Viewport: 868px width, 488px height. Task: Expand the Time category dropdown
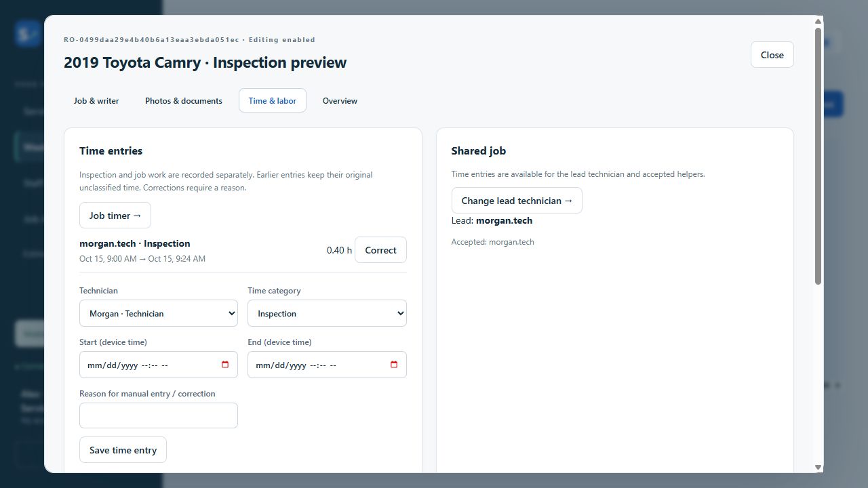[x=327, y=313]
